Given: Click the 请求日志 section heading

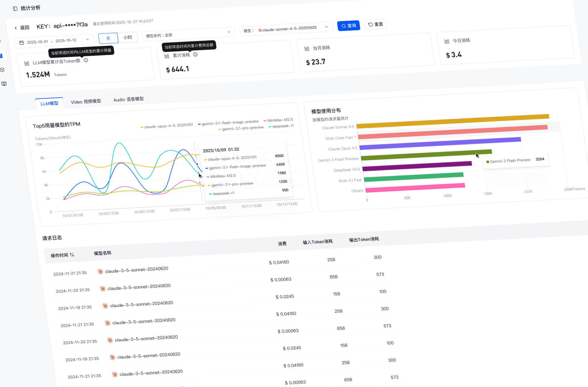Looking at the screenshot, I should coord(52,238).
